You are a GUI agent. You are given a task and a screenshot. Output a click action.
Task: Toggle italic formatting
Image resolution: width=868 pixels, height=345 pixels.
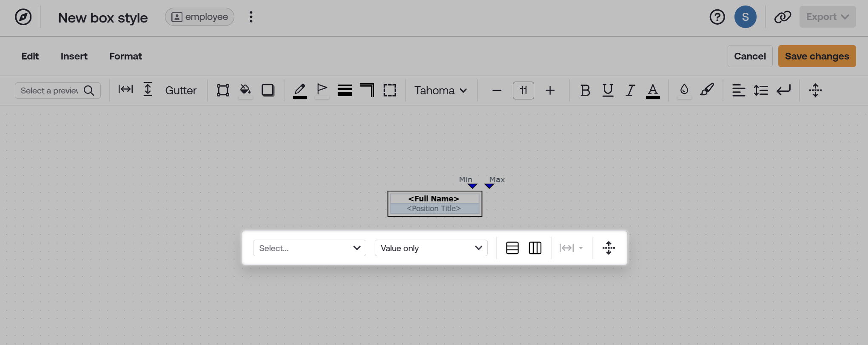[630, 90]
